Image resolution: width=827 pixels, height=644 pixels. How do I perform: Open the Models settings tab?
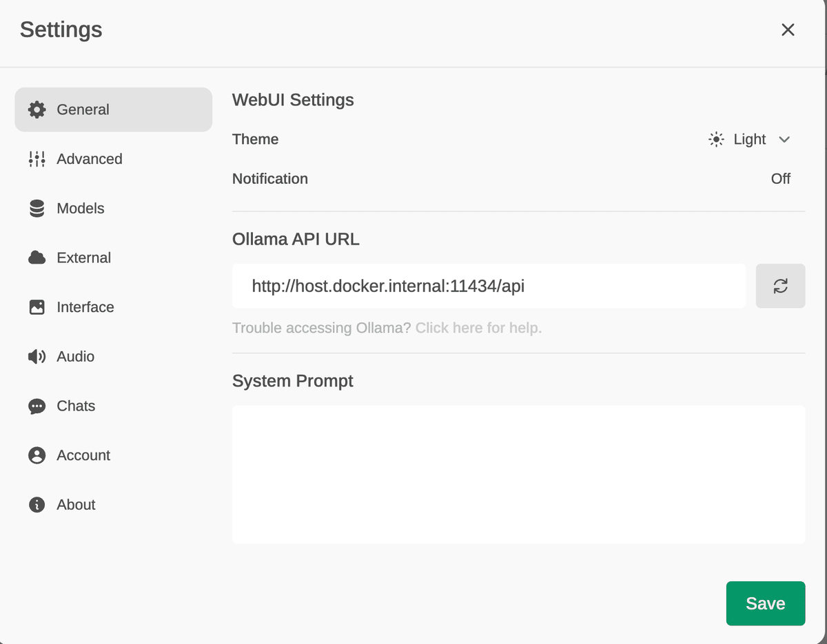(81, 209)
